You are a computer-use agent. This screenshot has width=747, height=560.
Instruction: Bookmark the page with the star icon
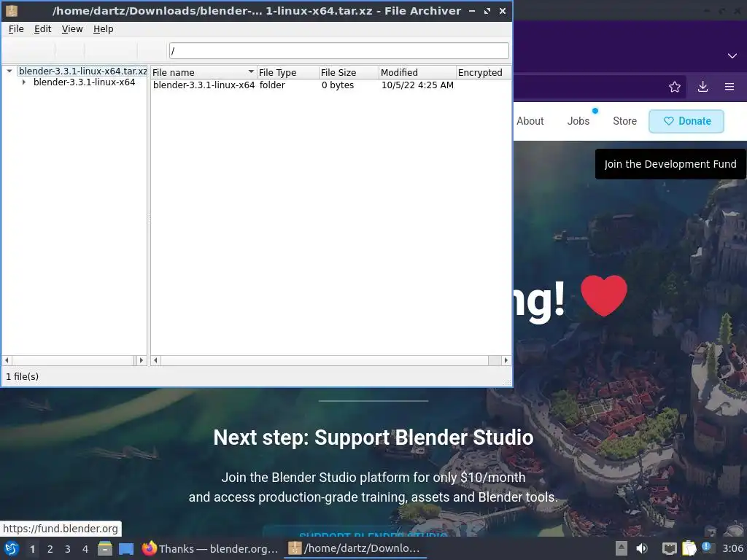675,87
